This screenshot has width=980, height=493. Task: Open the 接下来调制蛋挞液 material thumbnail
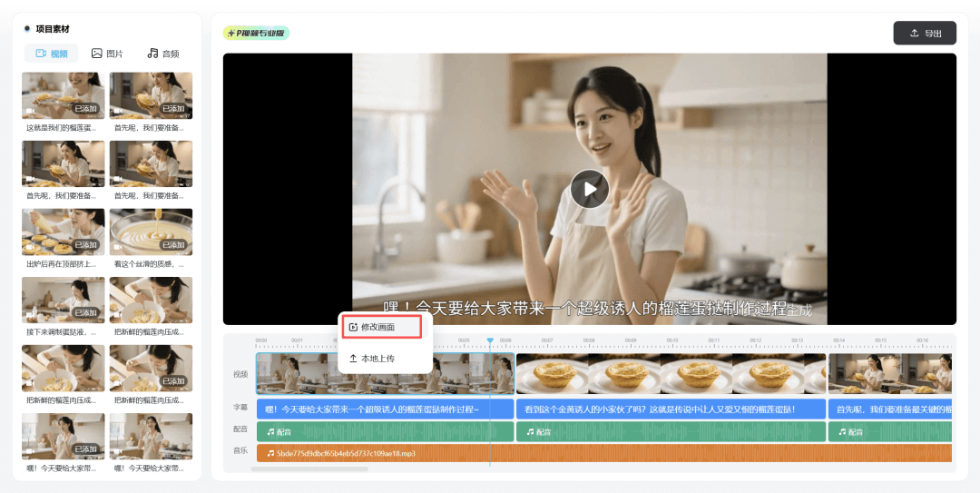(x=63, y=301)
